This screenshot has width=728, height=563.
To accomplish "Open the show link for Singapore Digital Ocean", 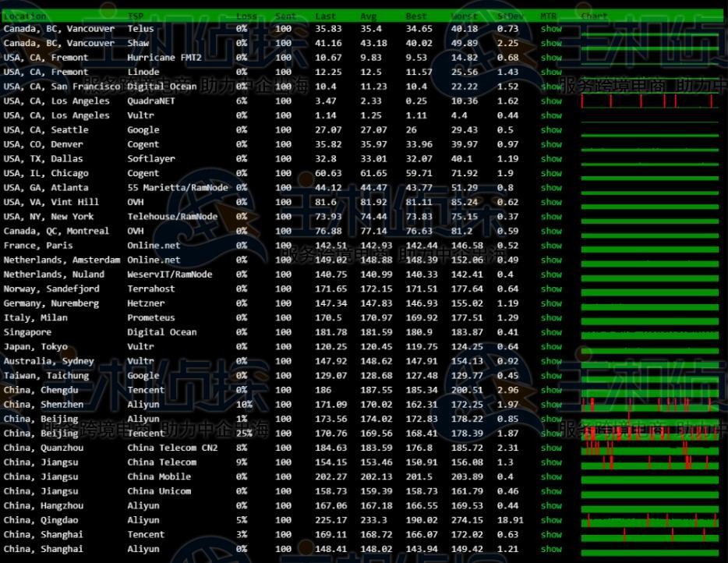I will pos(551,332).
